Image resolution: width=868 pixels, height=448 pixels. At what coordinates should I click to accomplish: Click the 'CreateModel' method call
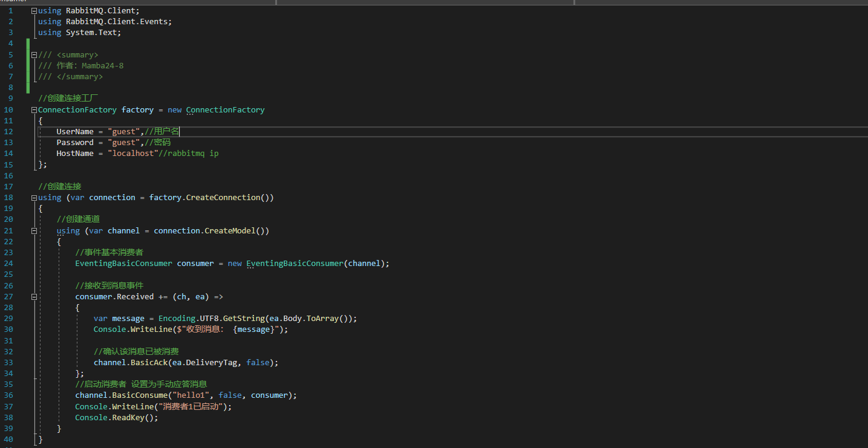click(230, 230)
